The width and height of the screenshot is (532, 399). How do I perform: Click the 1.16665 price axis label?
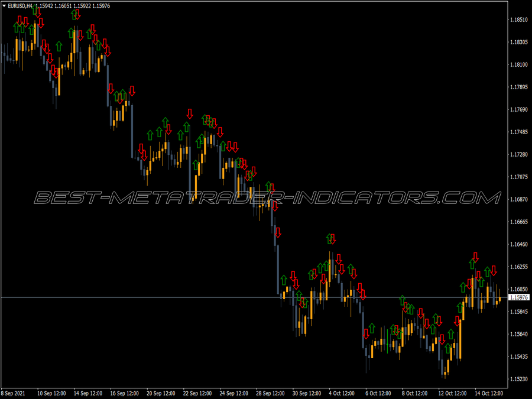point(519,222)
